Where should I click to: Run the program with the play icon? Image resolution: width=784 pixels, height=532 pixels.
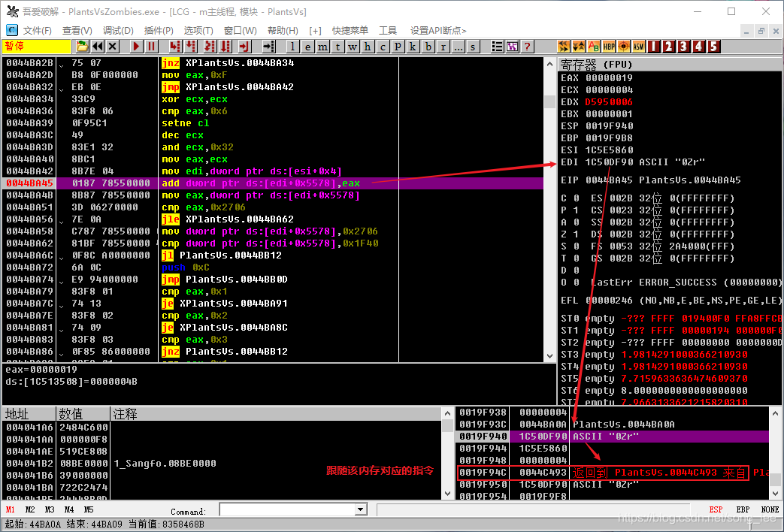[x=136, y=47]
